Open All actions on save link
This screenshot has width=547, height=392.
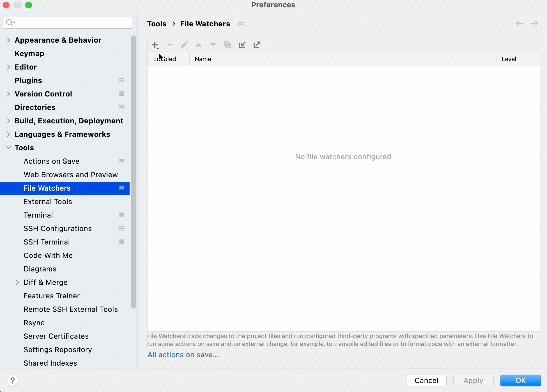click(x=183, y=354)
